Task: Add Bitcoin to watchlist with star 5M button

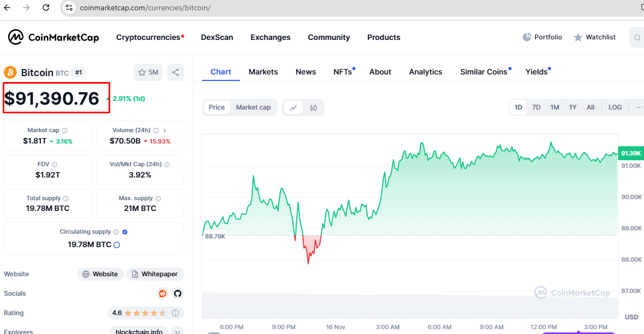Action: (x=148, y=72)
